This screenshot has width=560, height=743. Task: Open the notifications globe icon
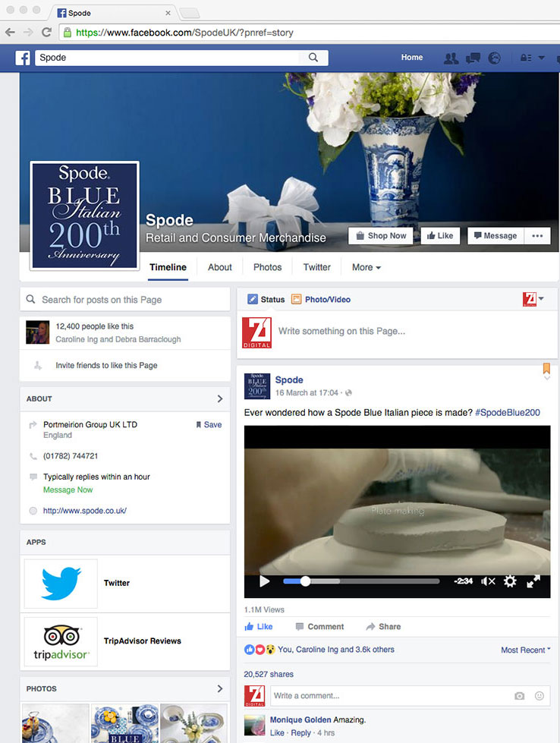point(494,58)
